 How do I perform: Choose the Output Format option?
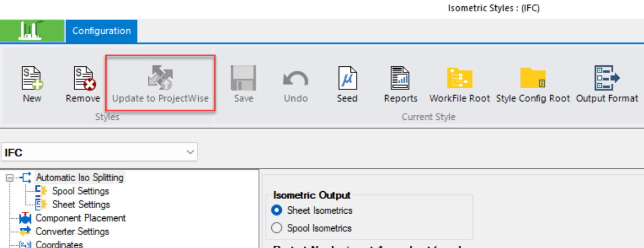point(606,85)
